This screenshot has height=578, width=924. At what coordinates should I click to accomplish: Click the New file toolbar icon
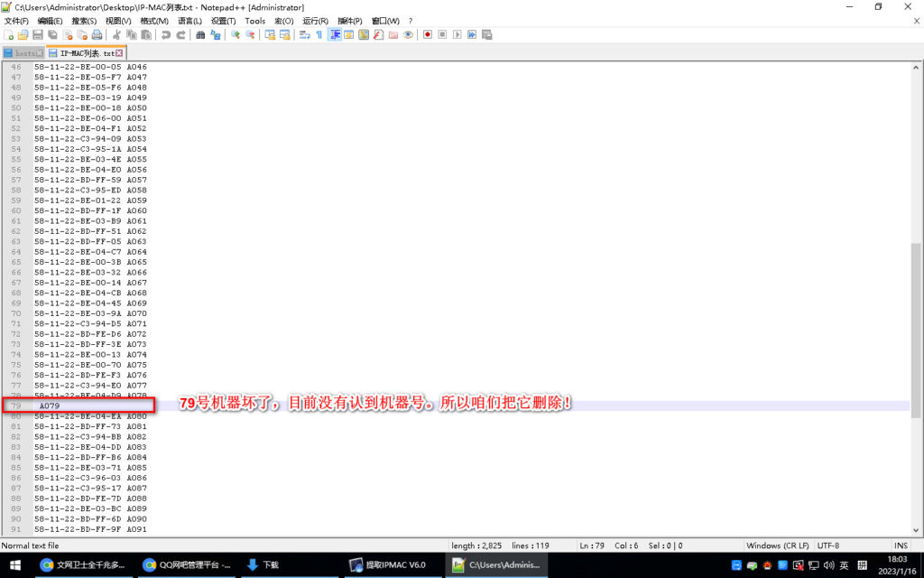point(9,35)
